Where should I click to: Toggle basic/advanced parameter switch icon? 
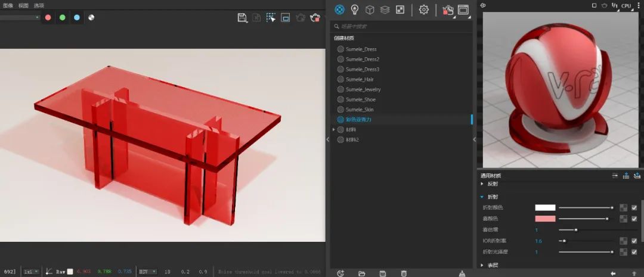pos(615,176)
